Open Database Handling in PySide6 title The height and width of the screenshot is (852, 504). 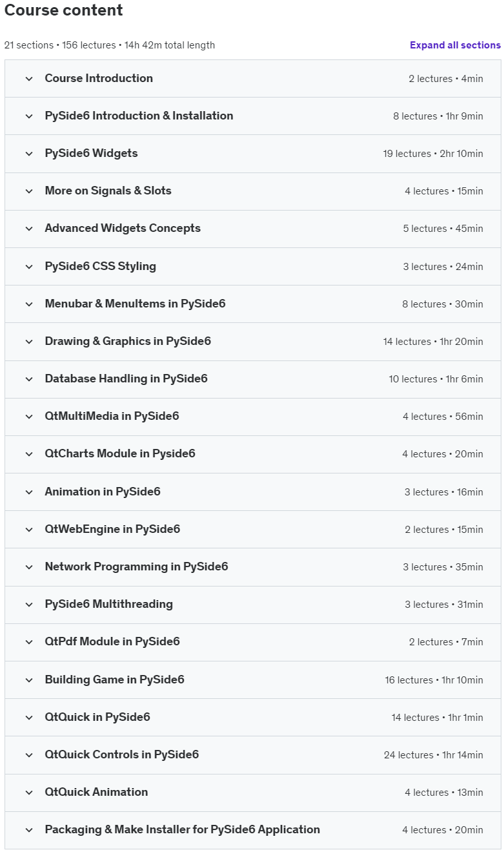126,379
